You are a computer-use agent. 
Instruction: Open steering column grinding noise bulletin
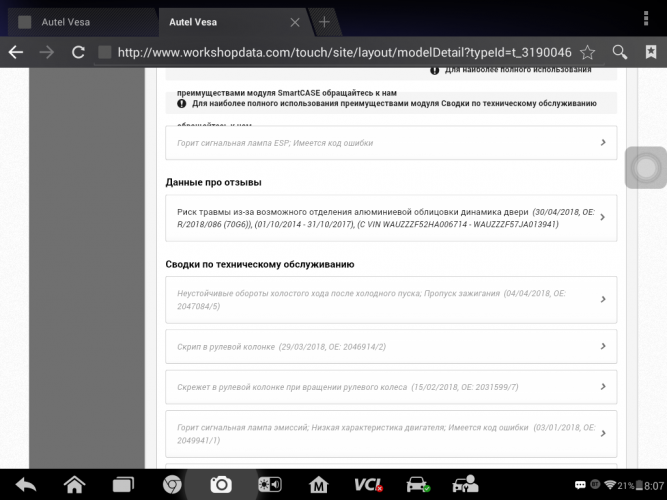(x=391, y=387)
